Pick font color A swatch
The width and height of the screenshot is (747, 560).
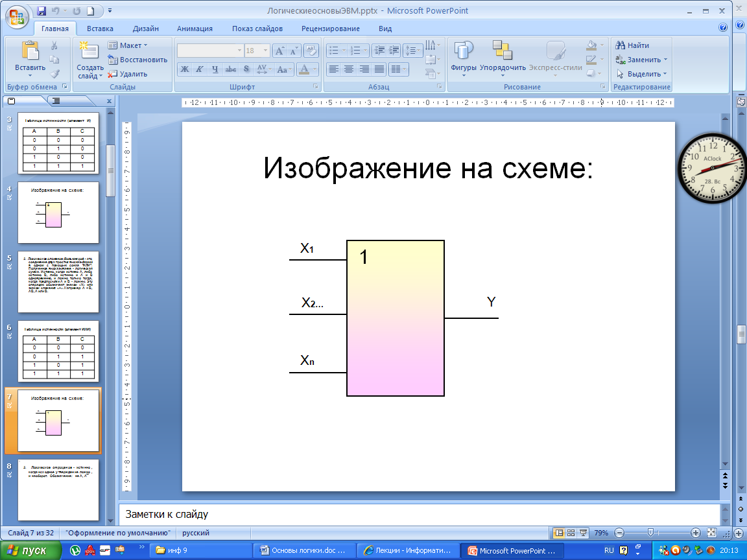pos(303,69)
